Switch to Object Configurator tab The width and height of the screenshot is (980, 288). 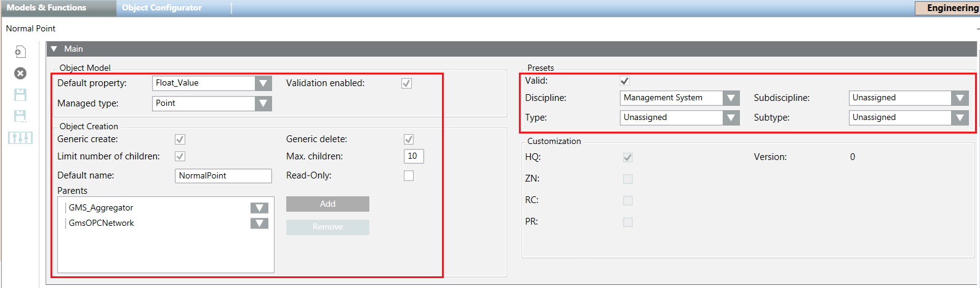[x=162, y=8]
